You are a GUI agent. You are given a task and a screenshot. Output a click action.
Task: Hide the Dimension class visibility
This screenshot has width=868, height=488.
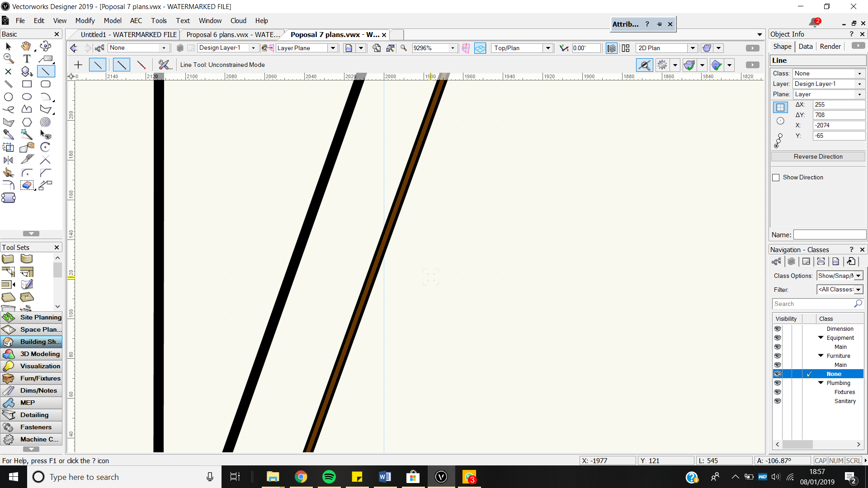pyautogui.click(x=778, y=328)
